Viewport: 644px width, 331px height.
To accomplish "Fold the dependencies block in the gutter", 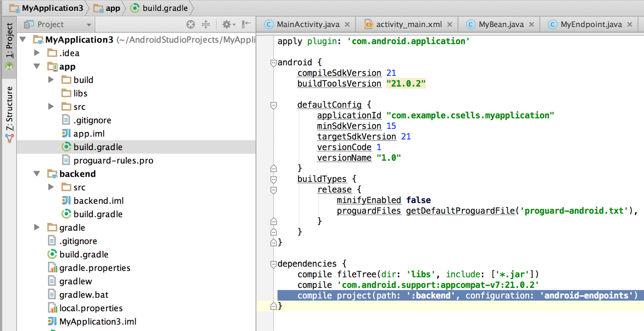I will tap(274, 264).
